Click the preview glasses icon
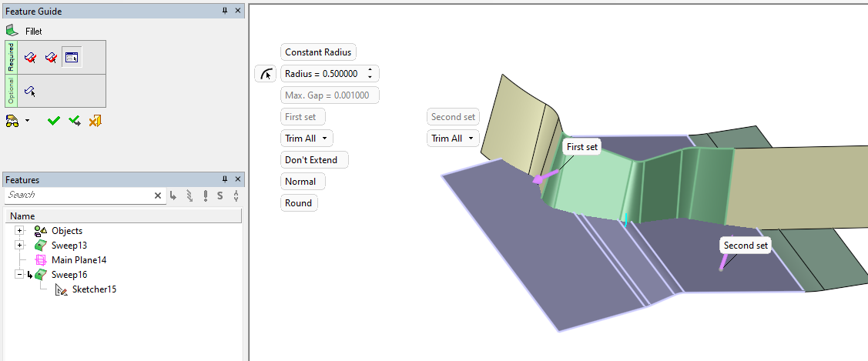Image resolution: width=868 pixels, height=361 pixels. 12,121
